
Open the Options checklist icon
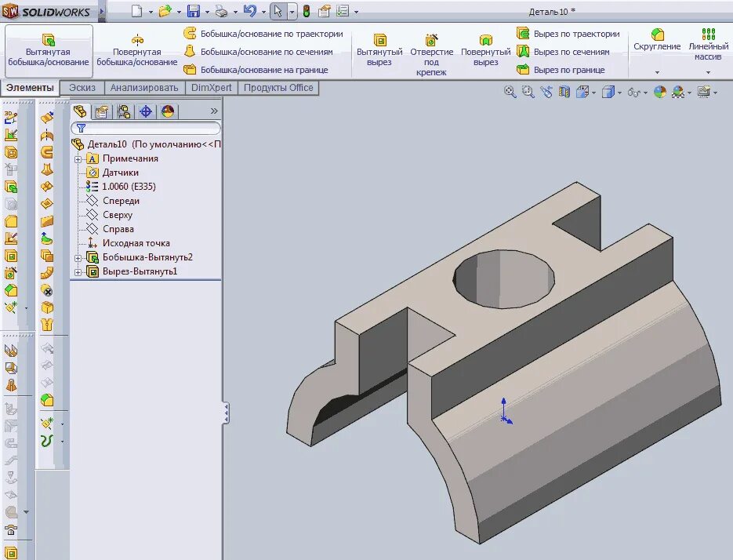click(343, 11)
